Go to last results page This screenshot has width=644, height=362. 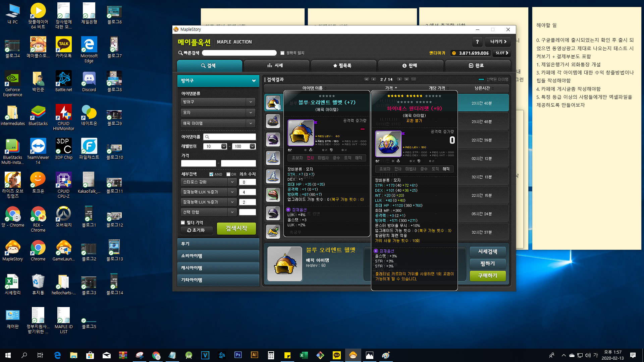pos(406,79)
